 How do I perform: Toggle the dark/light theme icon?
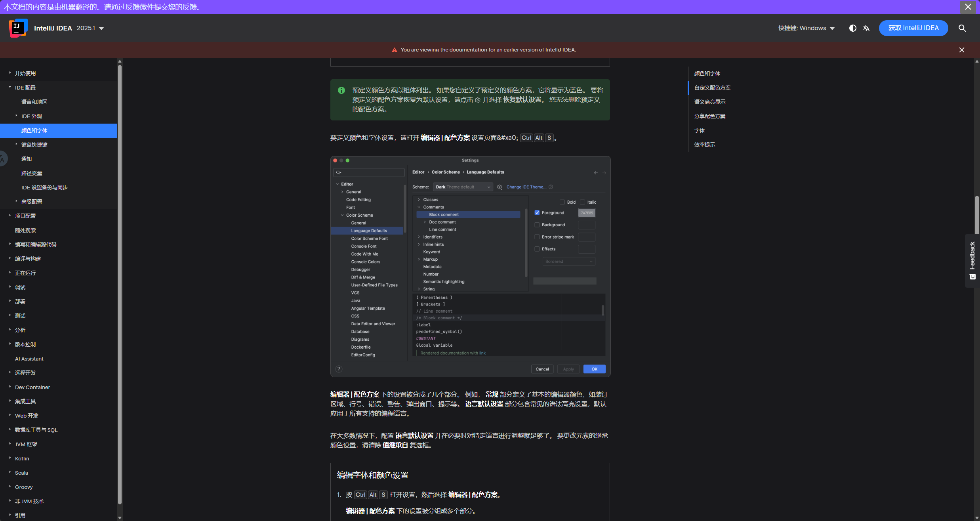click(x=853, y=28)
